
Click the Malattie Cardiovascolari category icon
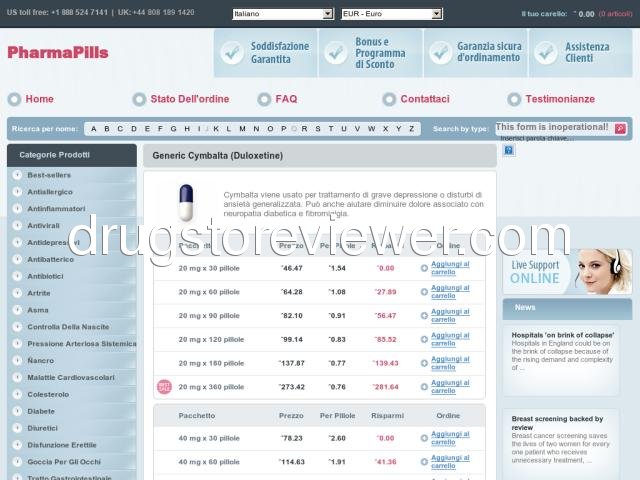pos(17,377)
